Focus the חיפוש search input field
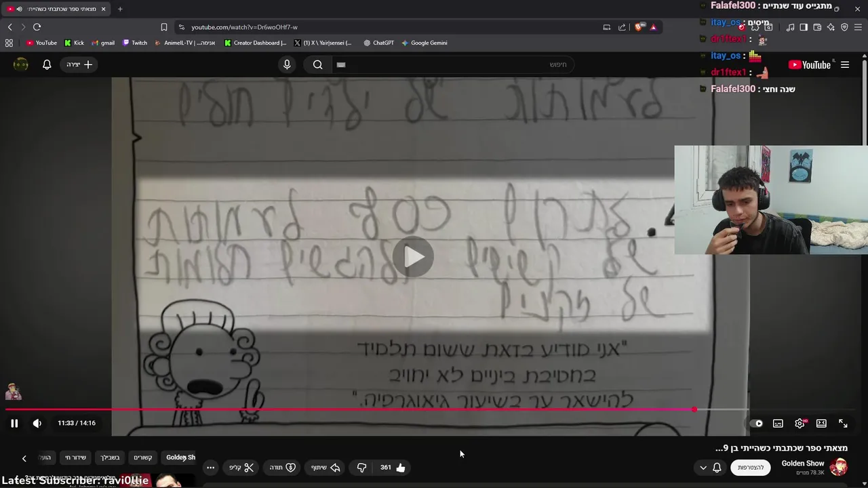Image resolution: width=868 pixels, height=488 pixels. (452, 64)
